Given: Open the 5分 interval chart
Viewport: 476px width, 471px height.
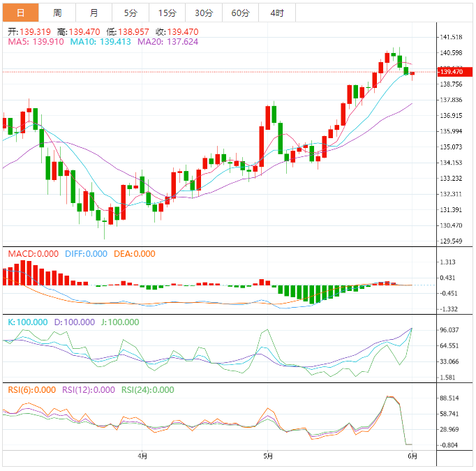Looking at the screenshot, I should [131, 13].
